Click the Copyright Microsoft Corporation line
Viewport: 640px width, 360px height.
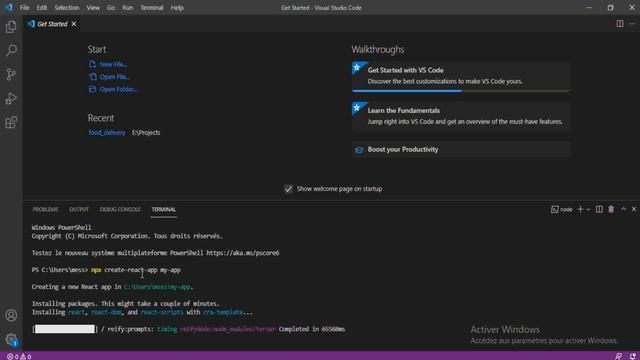(x=127, y=236)
